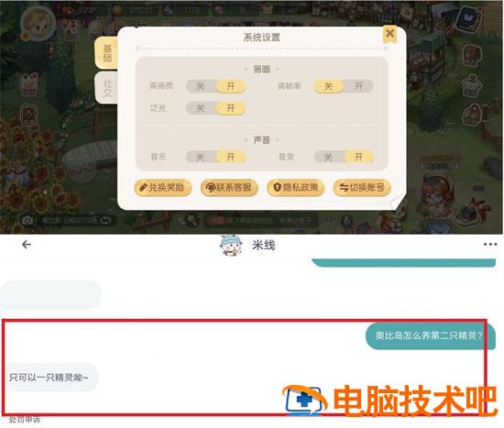Turn 音乐 music off
504x428 pixels.
[201, 157]
